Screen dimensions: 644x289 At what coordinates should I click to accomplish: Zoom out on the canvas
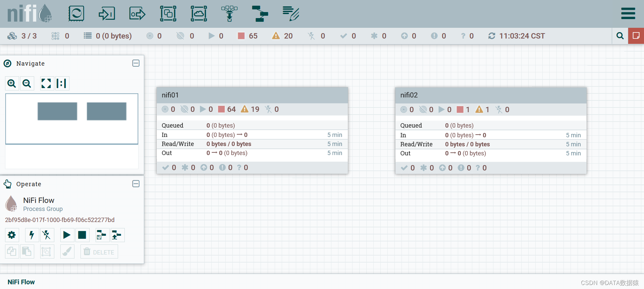pos(27,83)
